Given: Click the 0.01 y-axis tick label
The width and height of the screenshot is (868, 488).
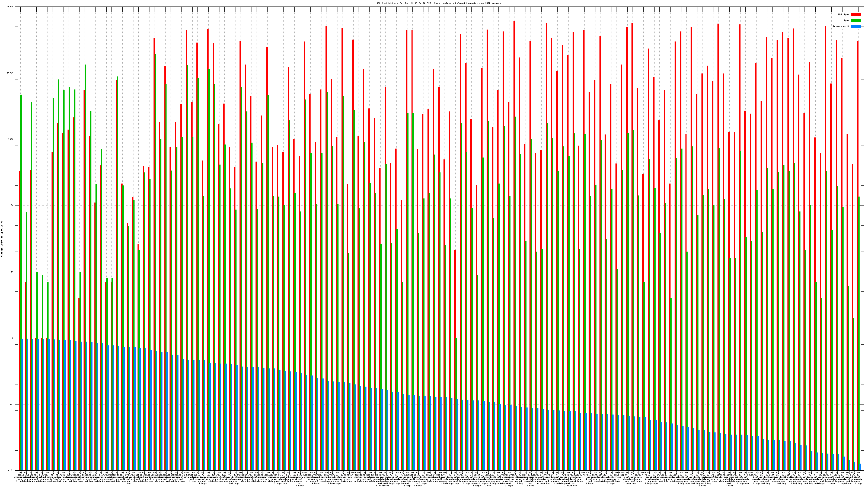Looking at the screenshot, I should pos(11,470).
